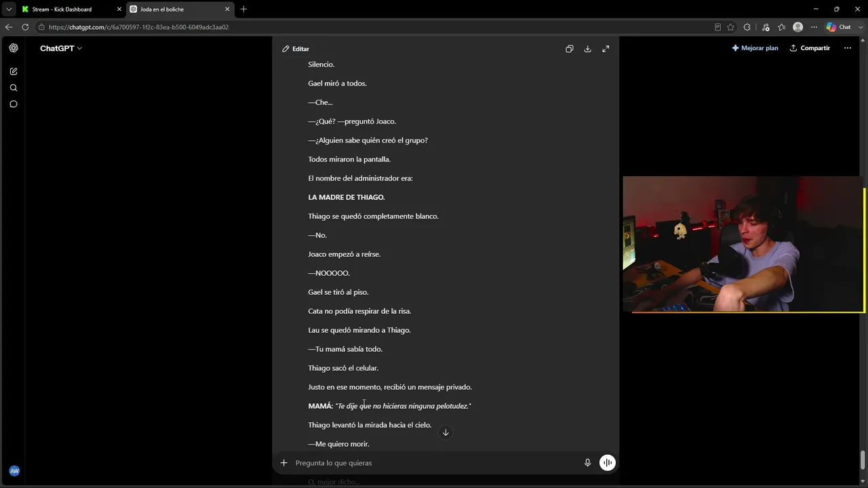Screen dimensions: 868x488
Task: Open the browser extensions menu
Action: pos(747,27)
